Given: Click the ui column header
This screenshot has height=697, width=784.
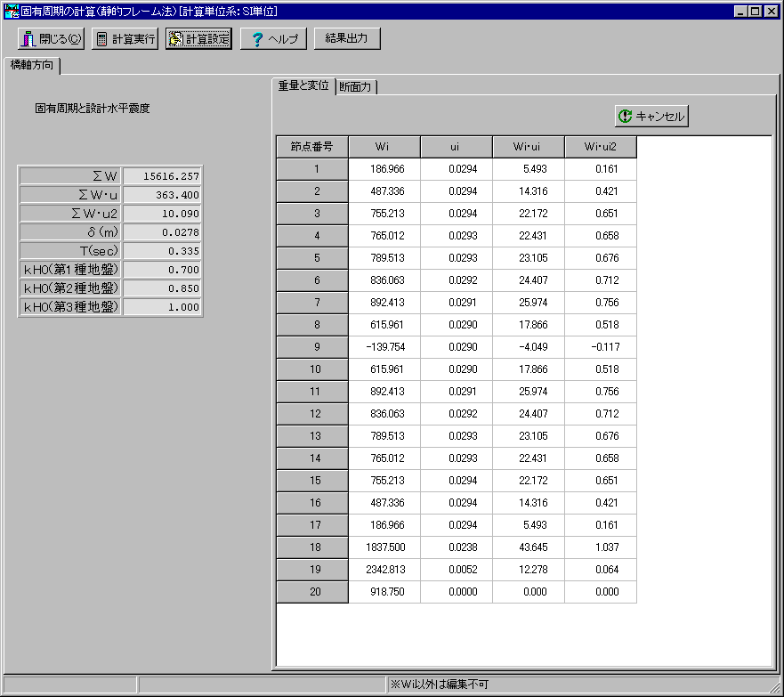Looking at the screenshot, I should [457, 147].
